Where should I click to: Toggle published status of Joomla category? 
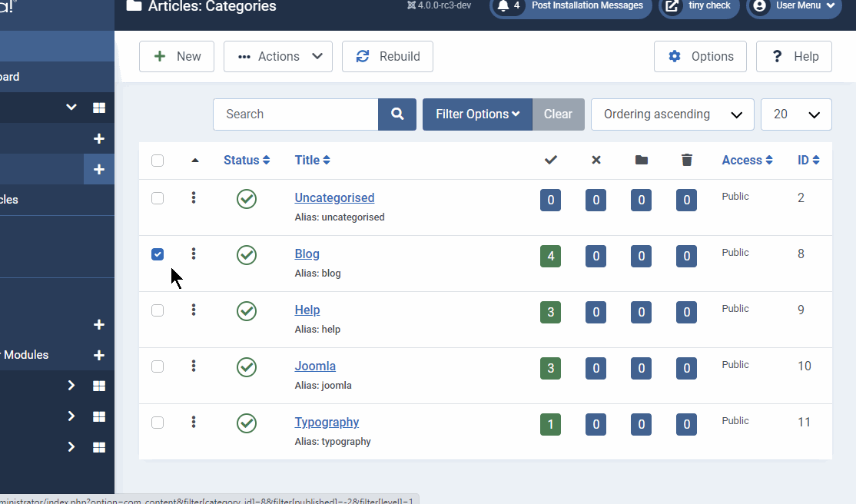coord(247,367)
